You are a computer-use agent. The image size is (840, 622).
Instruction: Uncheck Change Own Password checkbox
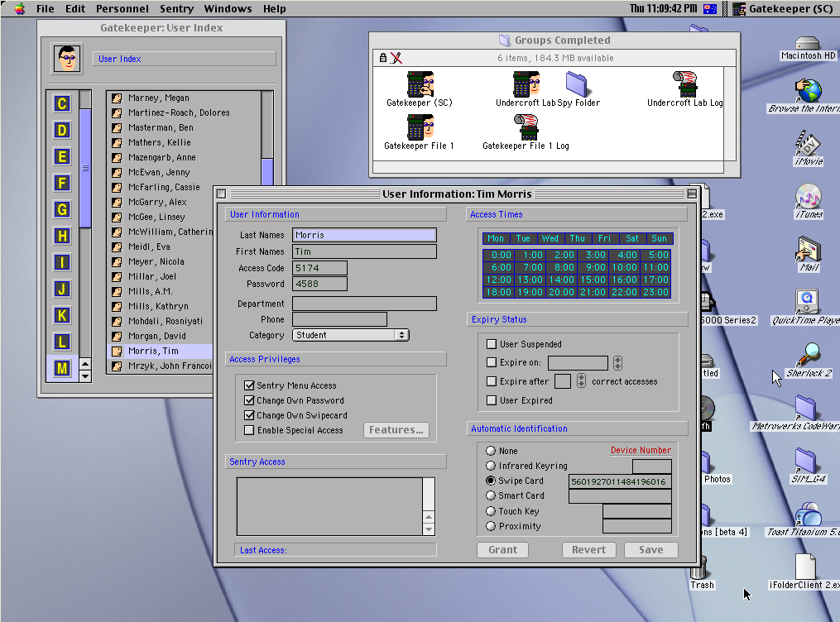pos(248,400)
